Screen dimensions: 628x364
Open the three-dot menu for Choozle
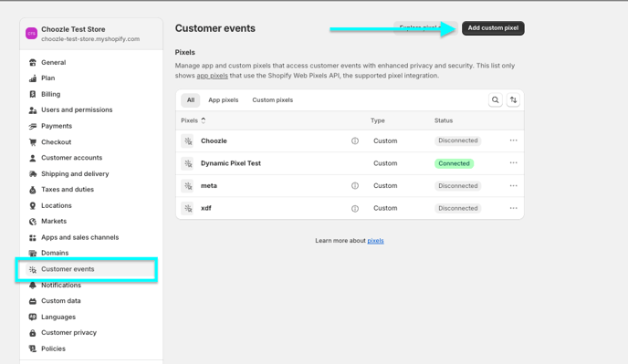coord(514,140)
